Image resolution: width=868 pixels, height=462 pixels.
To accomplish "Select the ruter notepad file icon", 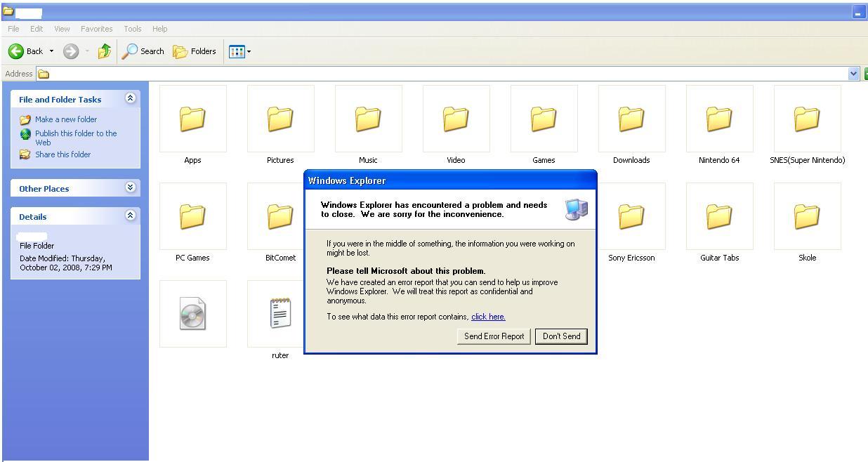I will tap(280, 314).
